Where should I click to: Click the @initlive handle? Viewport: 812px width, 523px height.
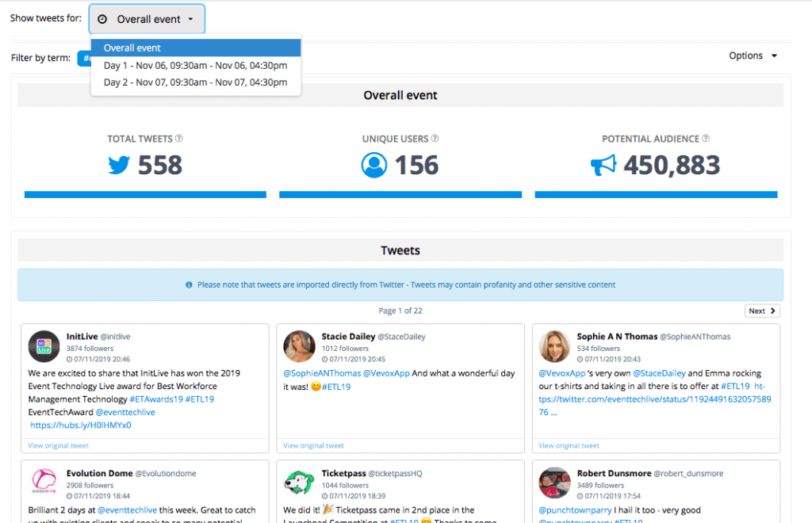115,337
